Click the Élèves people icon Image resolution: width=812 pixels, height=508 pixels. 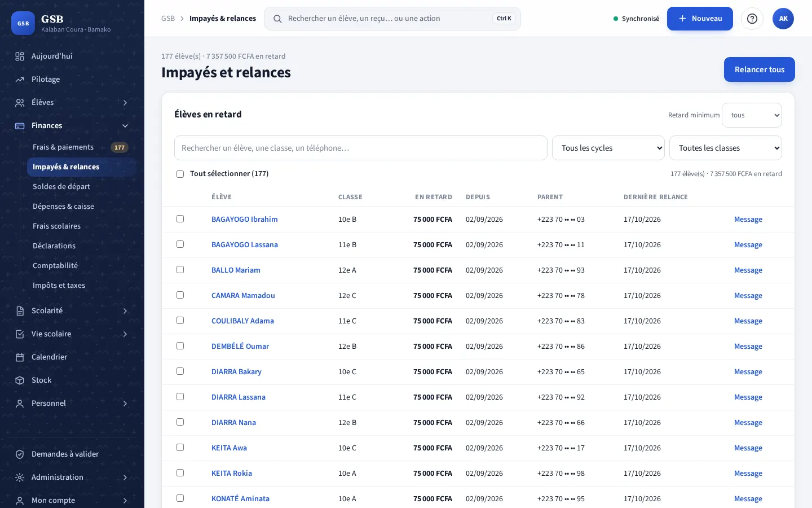pos(20,103)
